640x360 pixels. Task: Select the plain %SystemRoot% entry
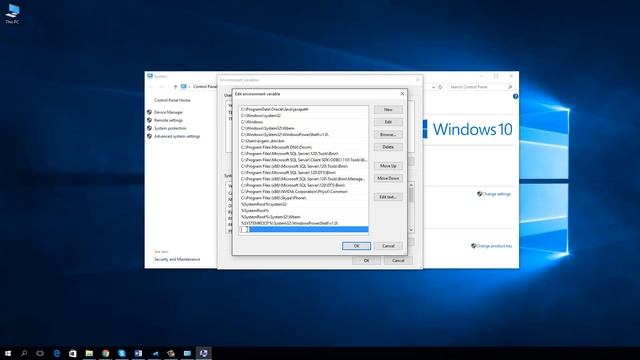pyautogui.click(x=304, y=211)
